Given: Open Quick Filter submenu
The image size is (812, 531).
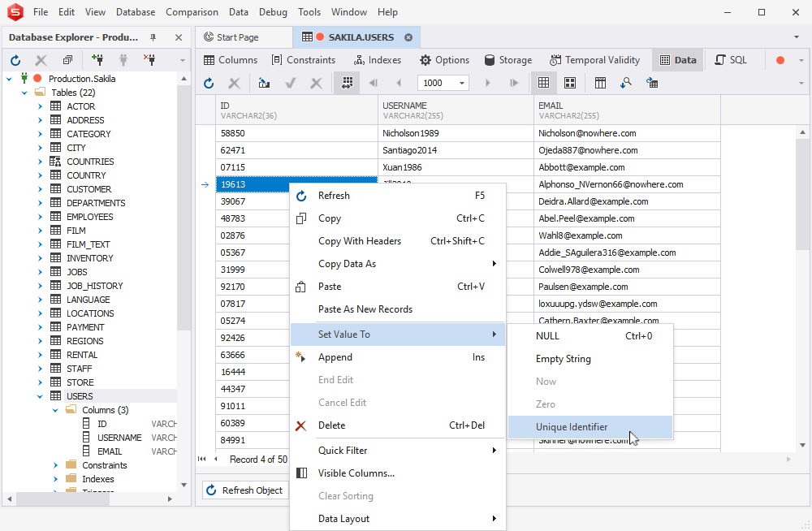Looking at the screenshot, I should click(x=397, y=451).
